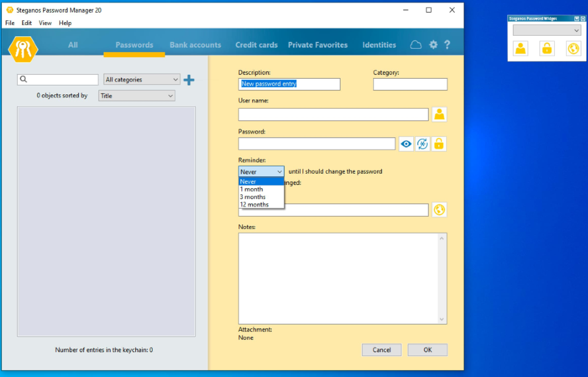This screenshot has width=588, height=377.
Task: Choose 3 months reminder option
Action: point(261,197)
